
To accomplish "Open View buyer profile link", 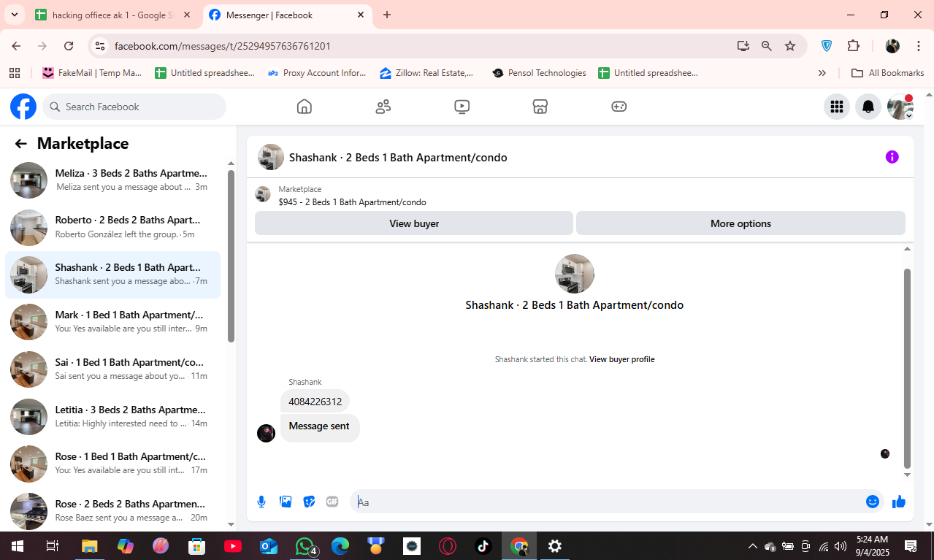I will (x=621, y=359).
